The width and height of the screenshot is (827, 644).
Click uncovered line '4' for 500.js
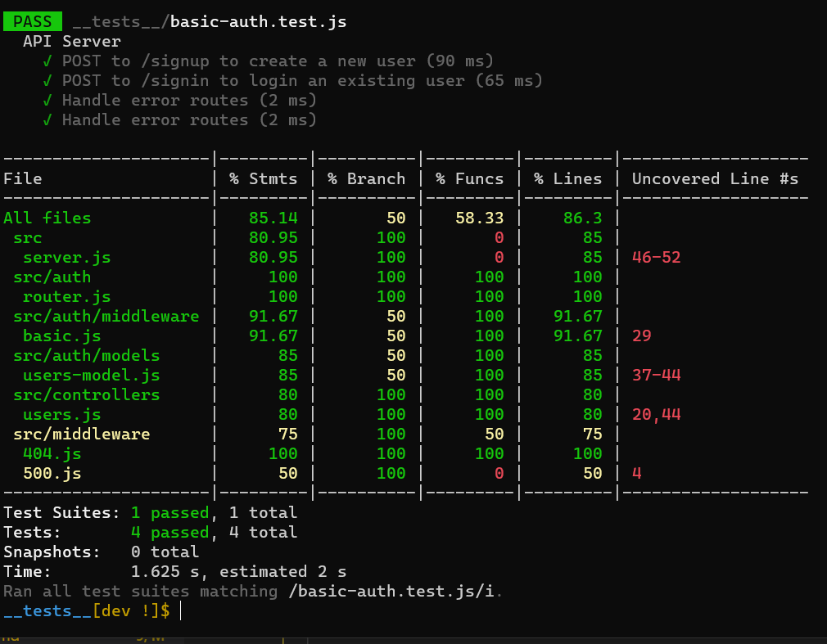pos(636,473)
